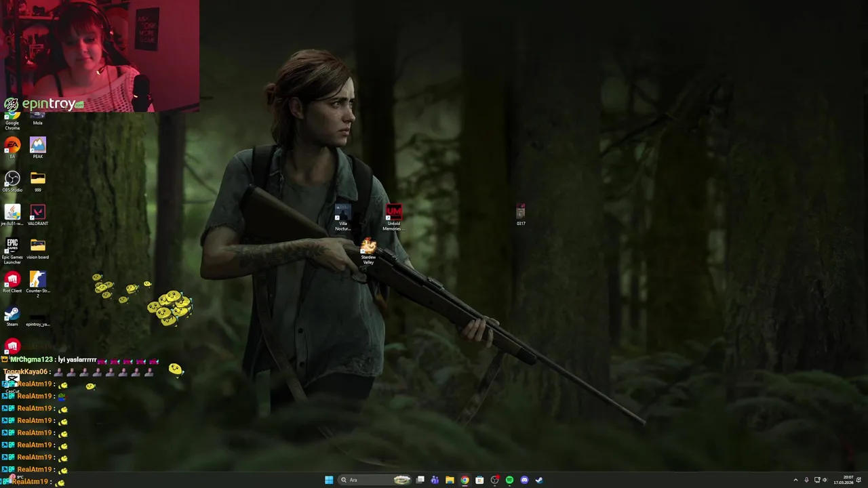The width and height of the screenshot is (868, 488).
Task: Select the jre-8u51 Java installer icon
Action: click(x=12, y=215)
